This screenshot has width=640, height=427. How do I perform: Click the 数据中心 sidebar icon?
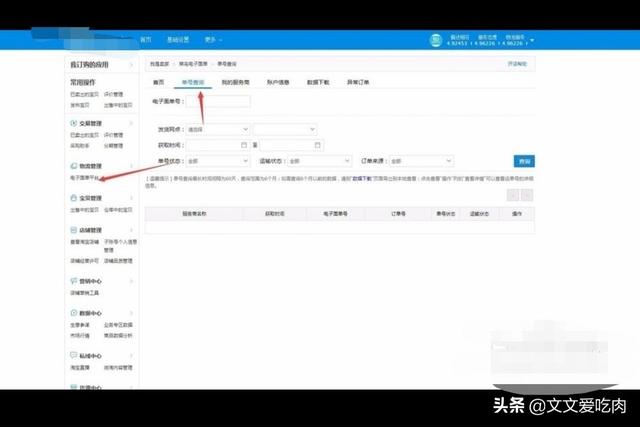pos(74,313)
